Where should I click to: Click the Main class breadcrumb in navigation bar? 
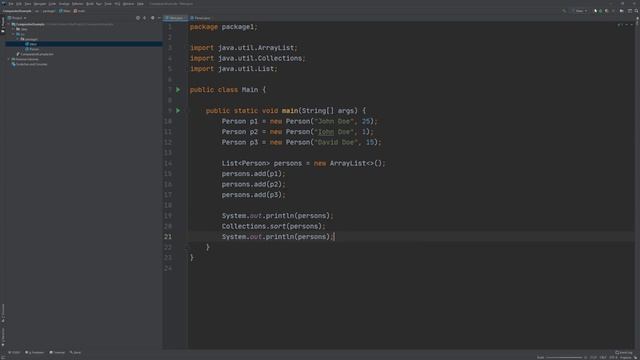click(64, 11)
